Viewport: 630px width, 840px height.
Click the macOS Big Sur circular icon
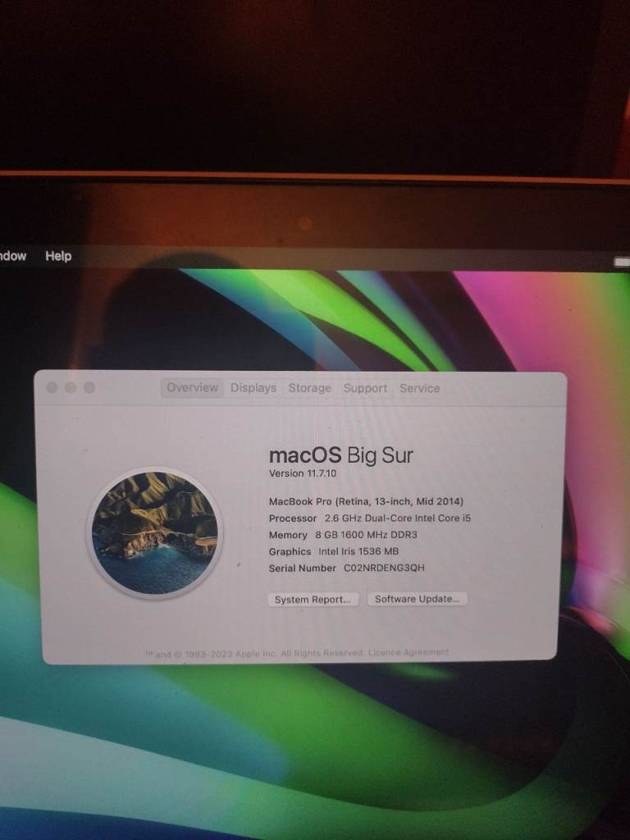pos(154,532)
